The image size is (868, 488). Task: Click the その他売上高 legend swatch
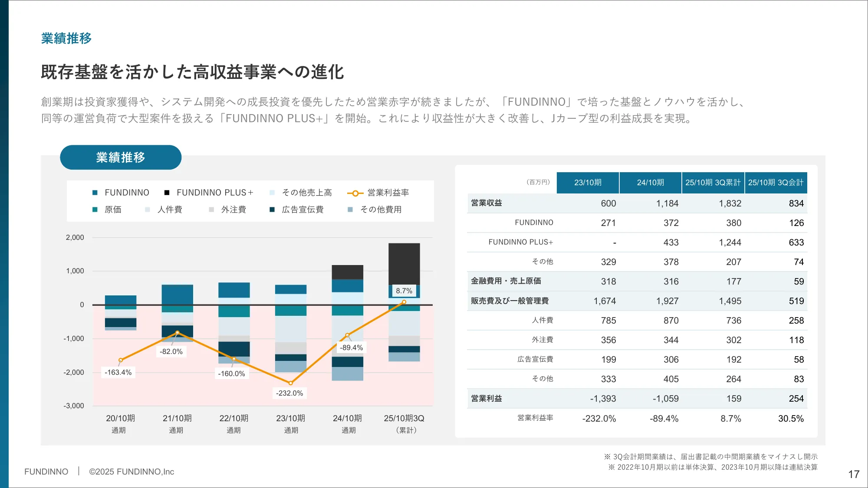272,192
